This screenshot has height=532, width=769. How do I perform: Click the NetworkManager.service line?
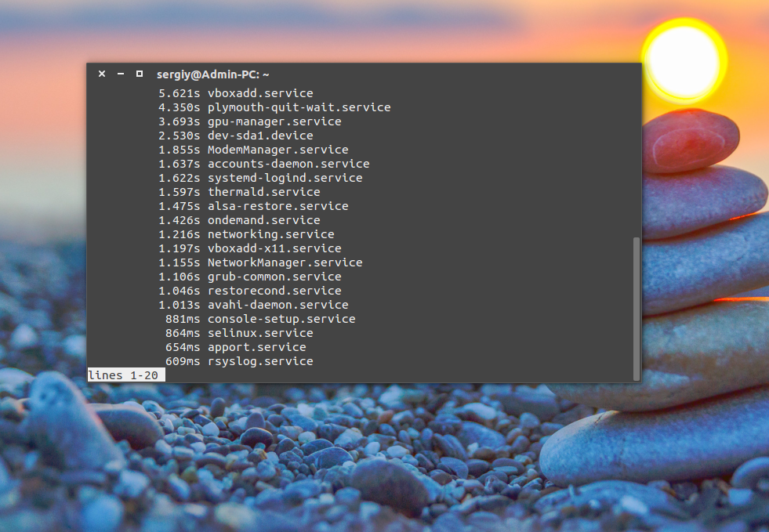coord(285,262)
